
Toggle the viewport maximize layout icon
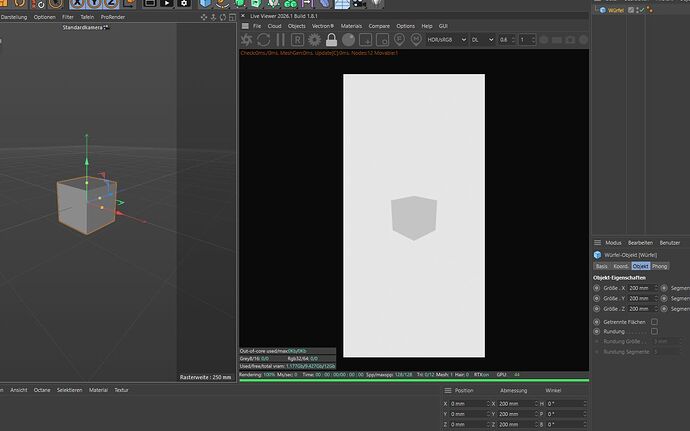(232, 17)
